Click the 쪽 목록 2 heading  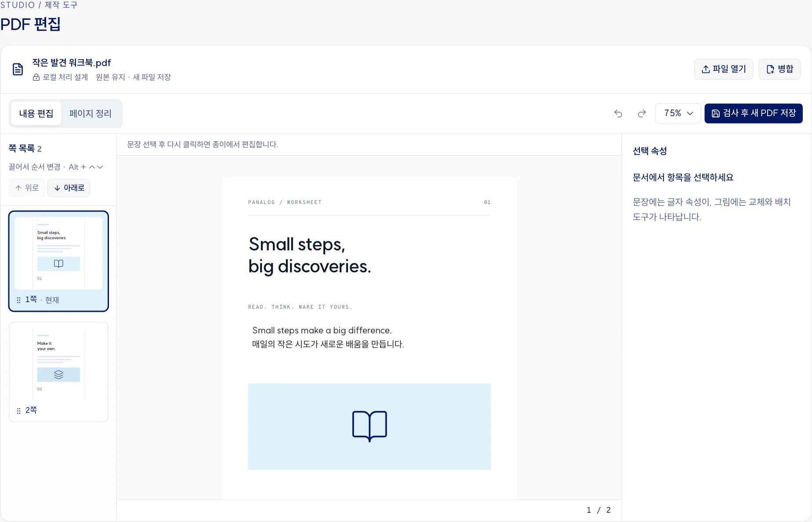pyautogui.click(x=25, y=149)
